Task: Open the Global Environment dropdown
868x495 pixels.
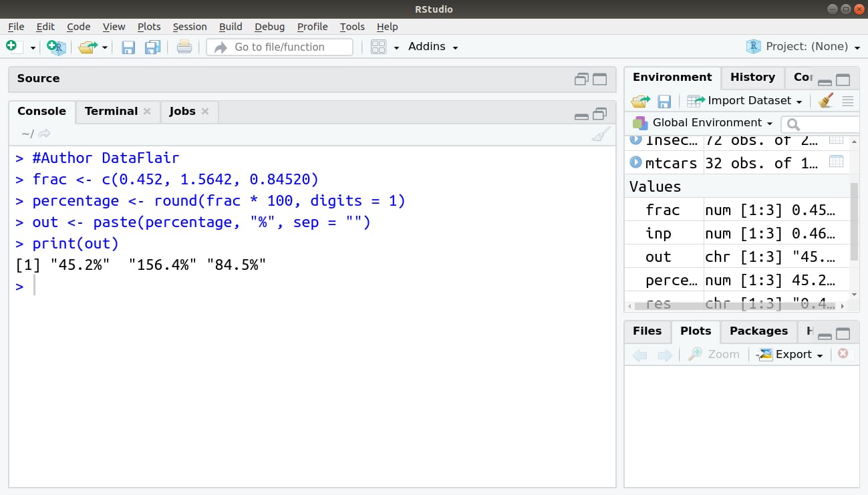Action: click(x=703, y=123)
